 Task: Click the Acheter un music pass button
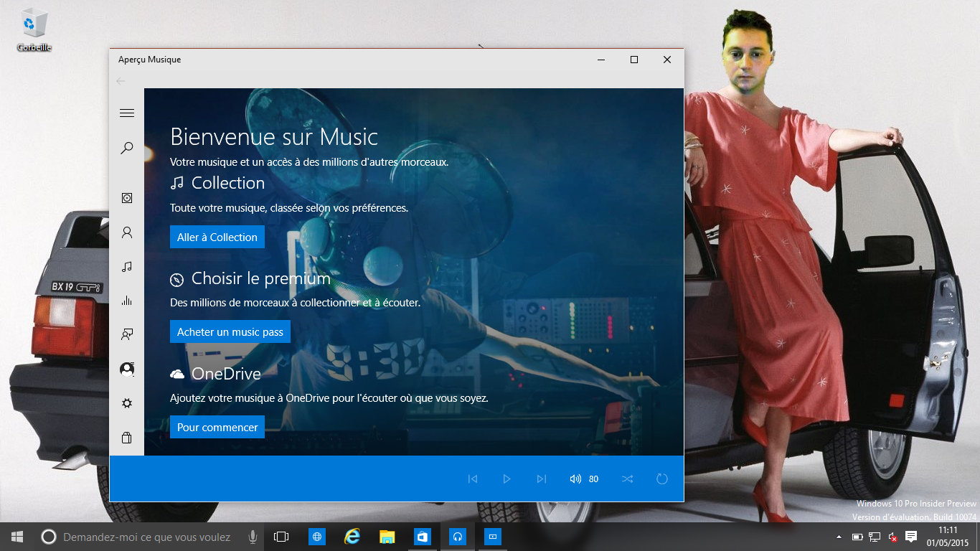(x=230, y=331)
